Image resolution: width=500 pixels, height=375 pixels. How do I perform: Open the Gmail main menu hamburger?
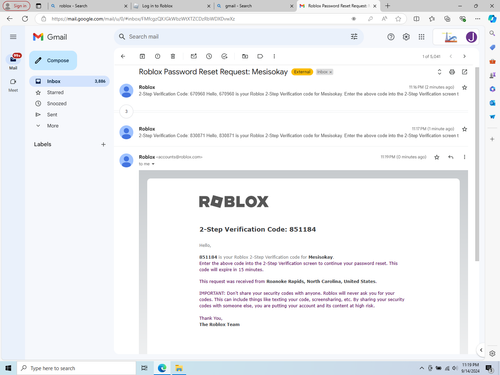click(x=13, y=37)
